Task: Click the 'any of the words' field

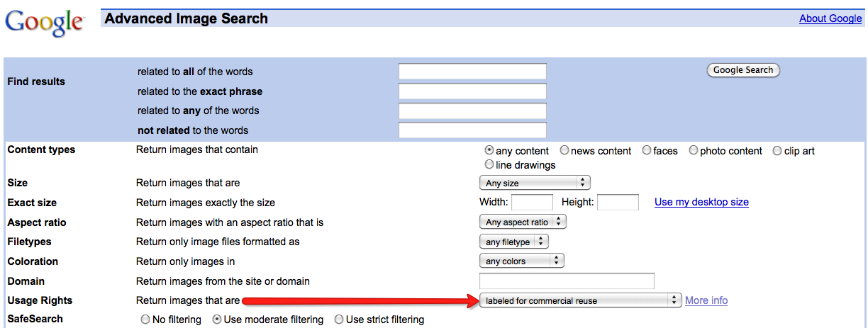Action: (472, 111)
